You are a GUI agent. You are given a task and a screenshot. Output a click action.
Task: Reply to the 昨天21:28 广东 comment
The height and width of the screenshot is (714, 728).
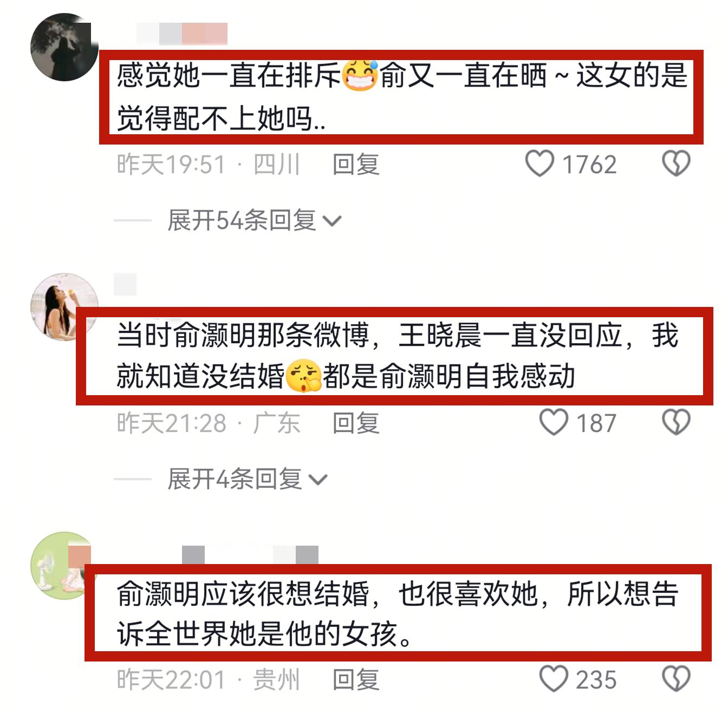tap(356, 423)
